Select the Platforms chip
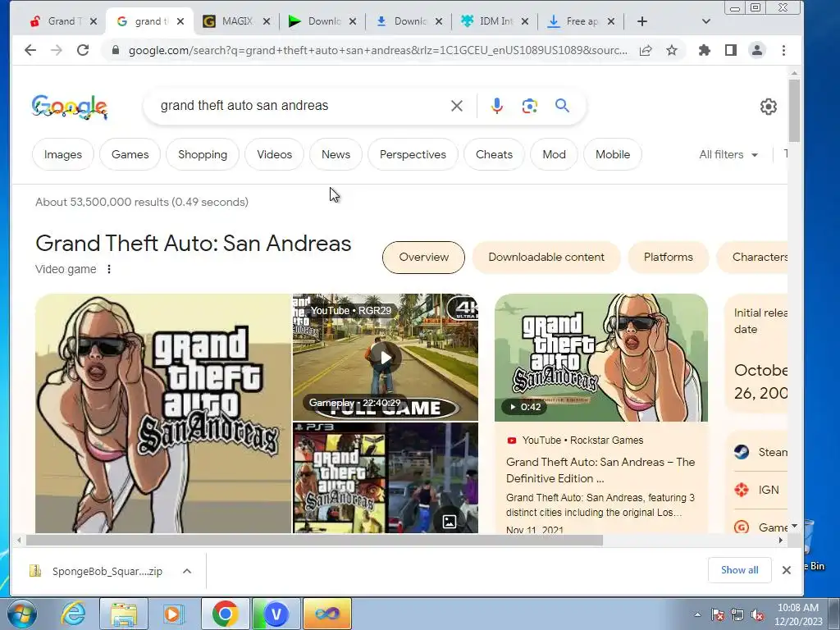840x630 pixels. pos(668,257)
